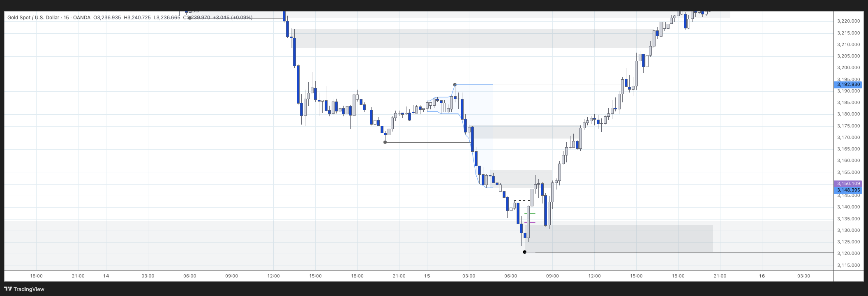The width and height of the screenshot is (868, 296).
Task: Select the grey zone rectangle between 3,170 and 3,175
Action: pos(526,132)
